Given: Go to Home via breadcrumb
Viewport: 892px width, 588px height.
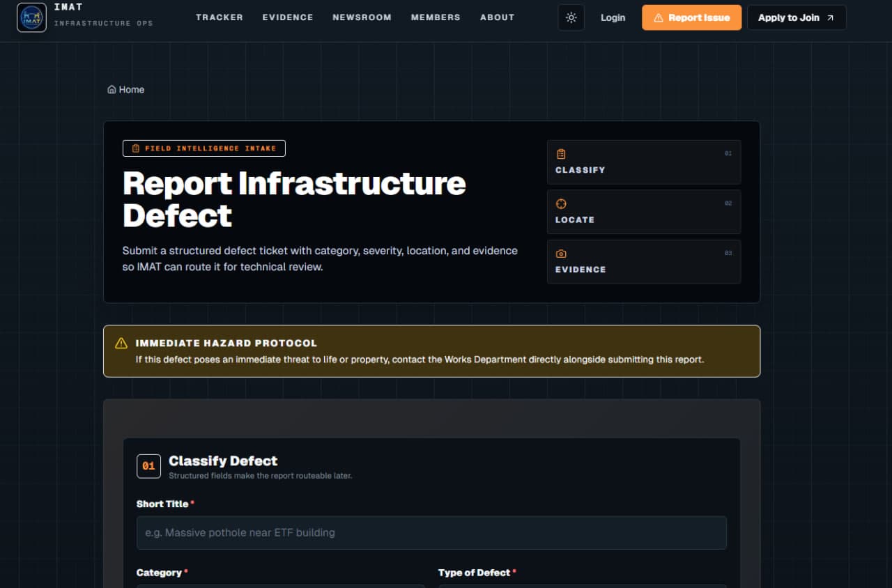Looking at the screenshot, I should tap(126, 89).
